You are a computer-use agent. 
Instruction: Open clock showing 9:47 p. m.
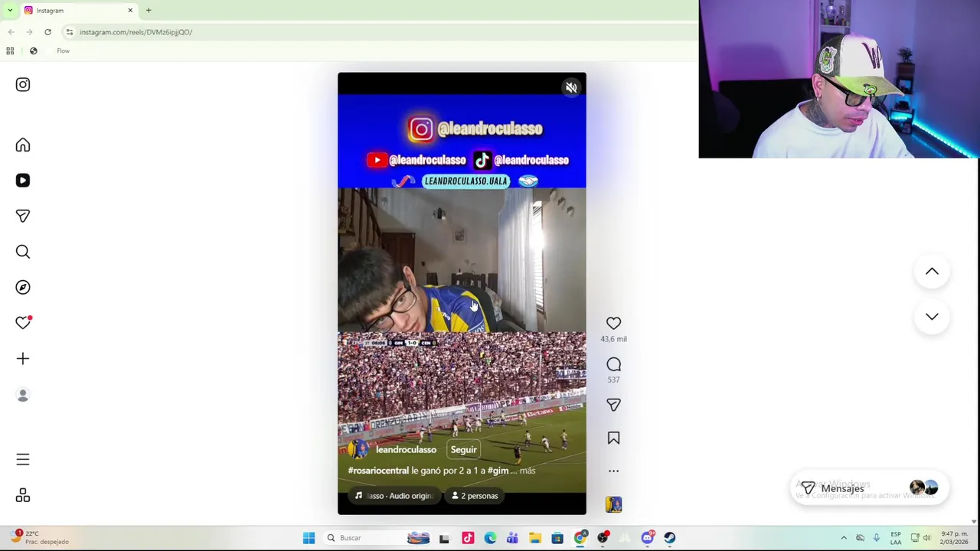pos(954,538)
